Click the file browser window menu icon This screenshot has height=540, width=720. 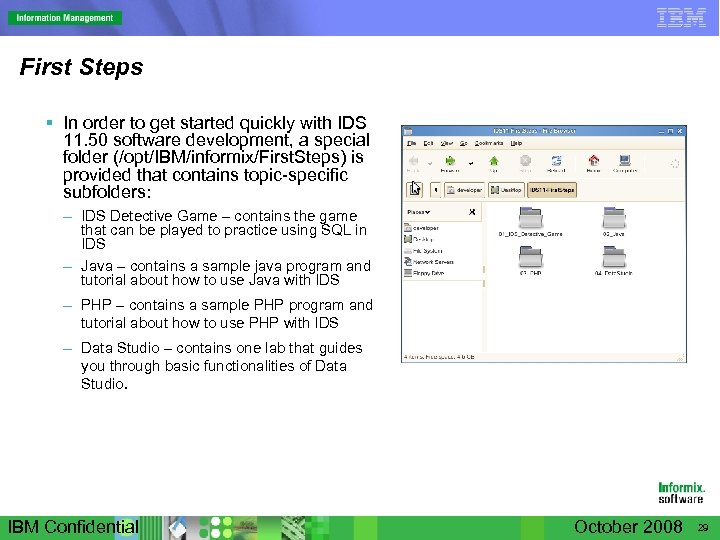(x=408, y=131)
